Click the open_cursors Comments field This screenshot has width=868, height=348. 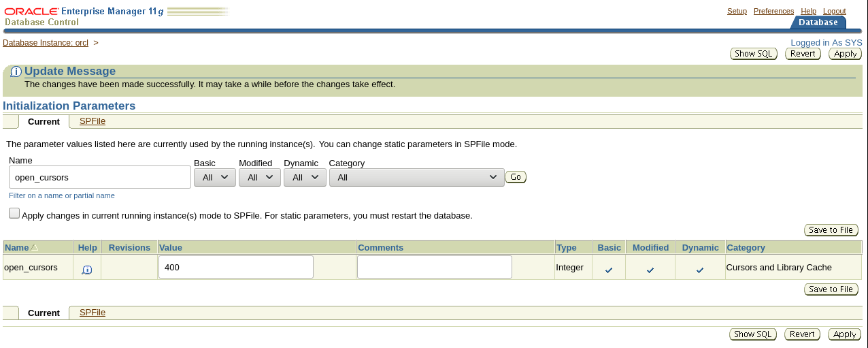tap(435, 267)
